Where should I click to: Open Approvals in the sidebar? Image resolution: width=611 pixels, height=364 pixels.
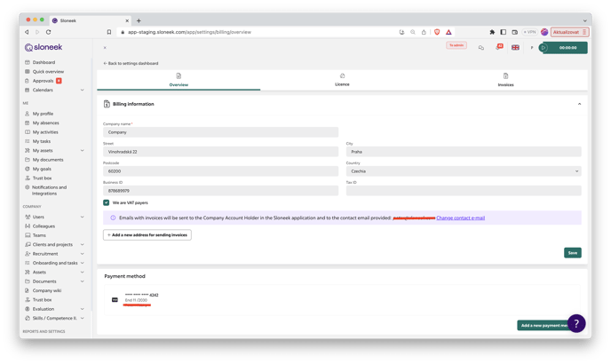pos(43,81)
